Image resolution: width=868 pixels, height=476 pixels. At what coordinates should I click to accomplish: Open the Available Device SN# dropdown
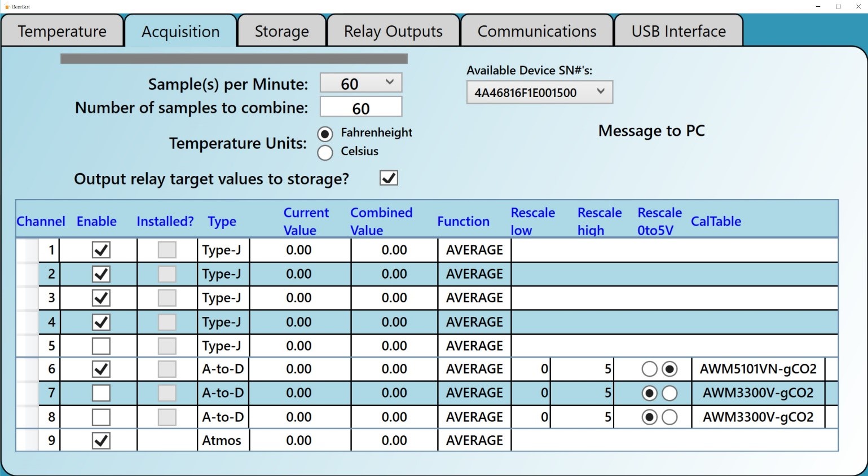pos(539,92)
